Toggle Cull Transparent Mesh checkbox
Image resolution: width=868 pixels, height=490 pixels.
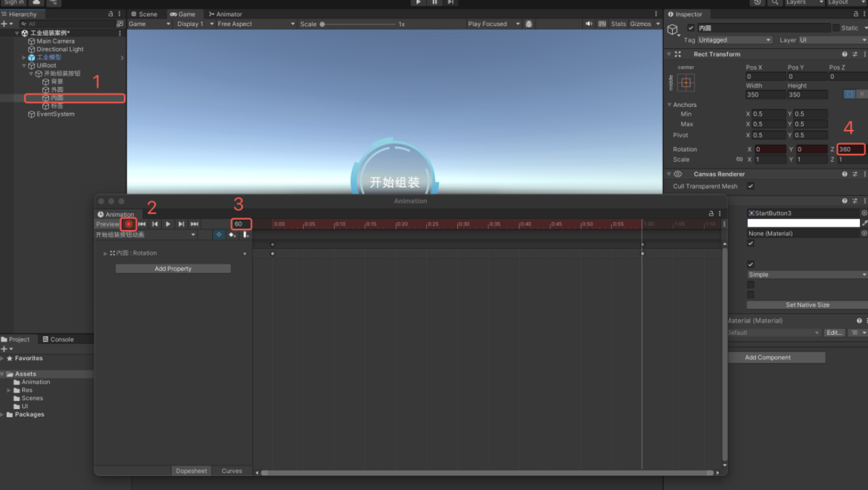click(750, 186)
